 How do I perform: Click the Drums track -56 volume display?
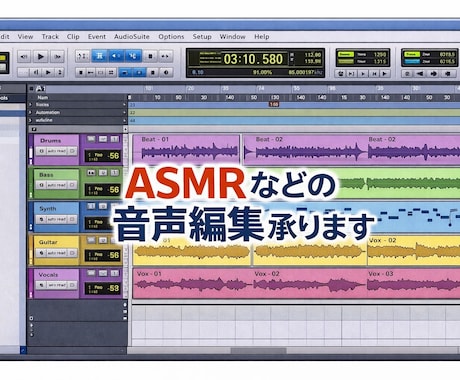tap(102, 156)
